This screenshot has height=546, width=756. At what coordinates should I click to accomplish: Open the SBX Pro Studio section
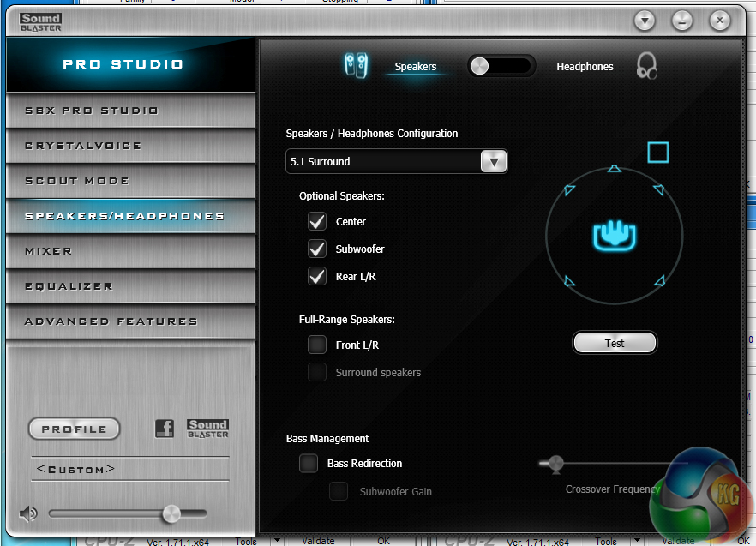pos(130,111)
